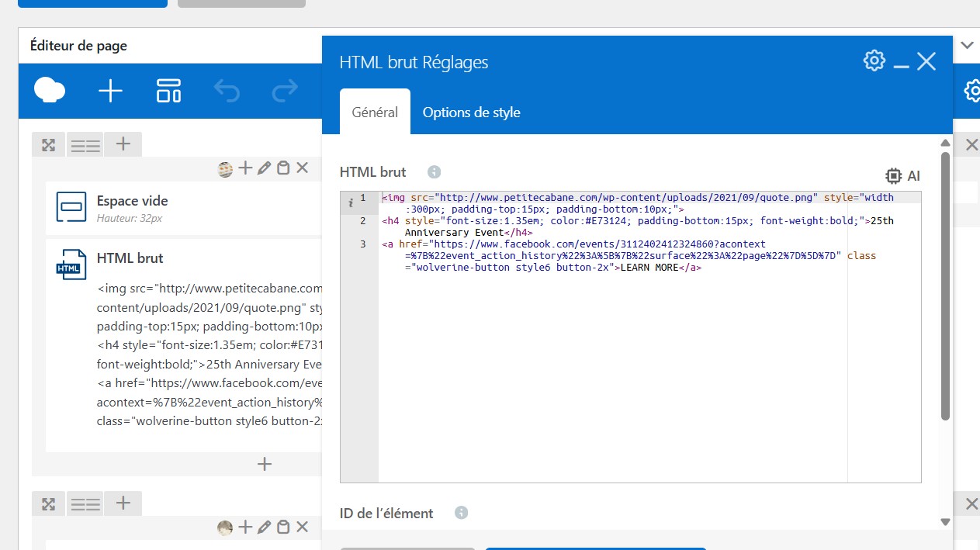Click the settings panel vertical scrollbar

[944, 287]
